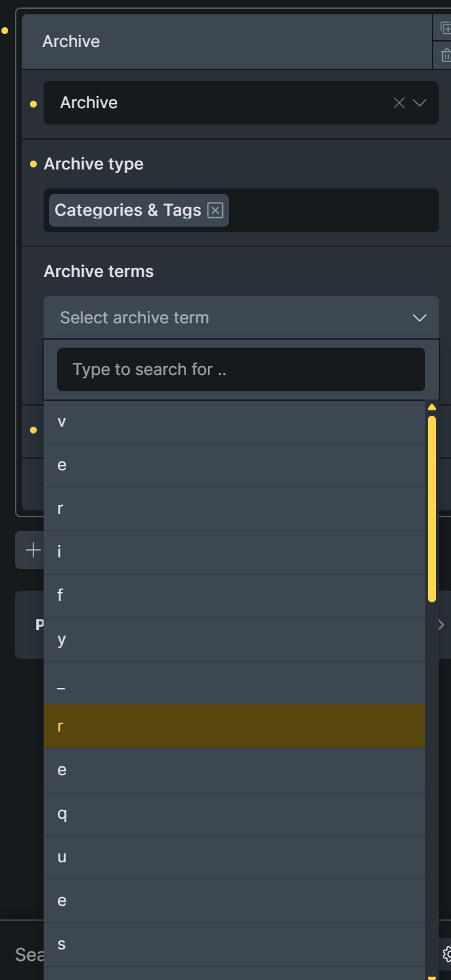Viewport: 451px width, 980px height.
Task: Choose the underscore option in the list
Action: pos(234,683)
